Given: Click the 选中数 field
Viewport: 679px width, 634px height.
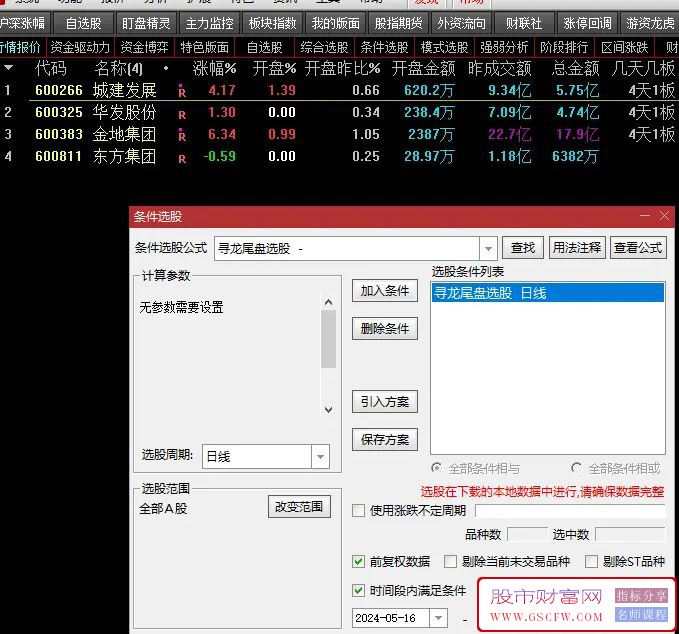Looking at the screenshot, I should tap(630, 534).
